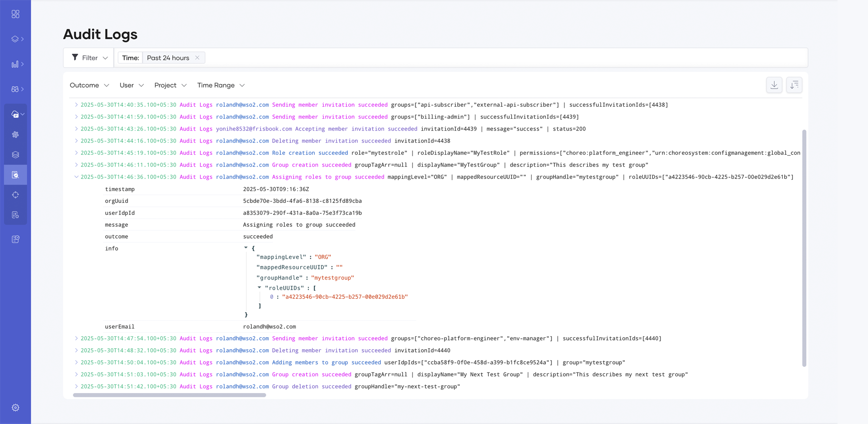Expand the 14:50:04 adding members log row
This screenshot has height=424, width=868.
76,363
